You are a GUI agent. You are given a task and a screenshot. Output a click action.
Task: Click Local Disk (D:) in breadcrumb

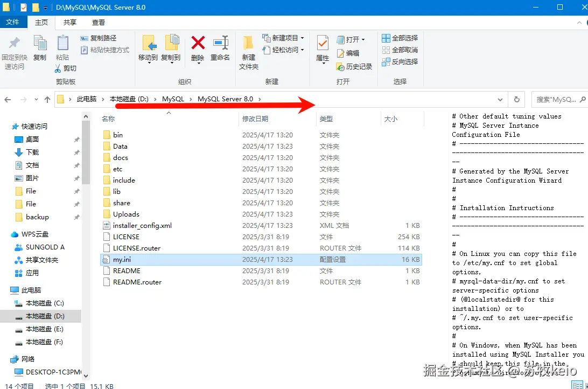coord(129,99)
